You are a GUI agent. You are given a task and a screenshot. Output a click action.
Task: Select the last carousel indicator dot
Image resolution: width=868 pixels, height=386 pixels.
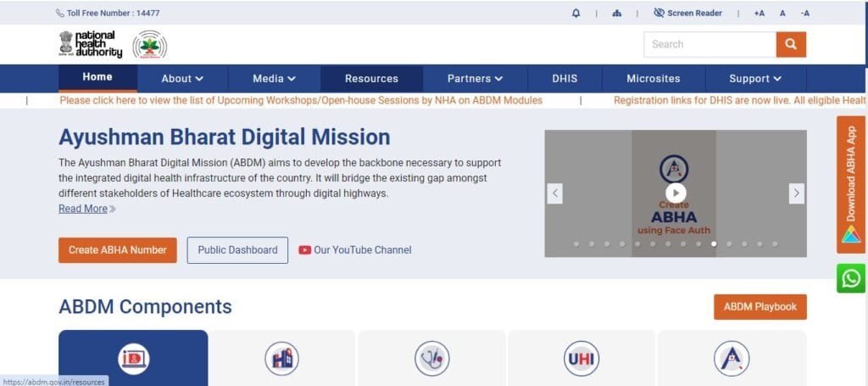tap(775, 243)
